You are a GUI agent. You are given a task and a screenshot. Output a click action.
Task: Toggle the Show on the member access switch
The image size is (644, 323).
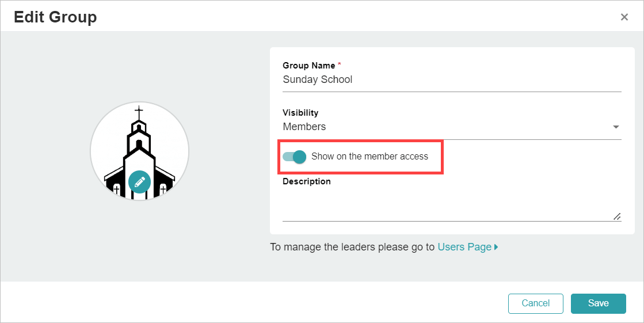(x=295, y=157)
